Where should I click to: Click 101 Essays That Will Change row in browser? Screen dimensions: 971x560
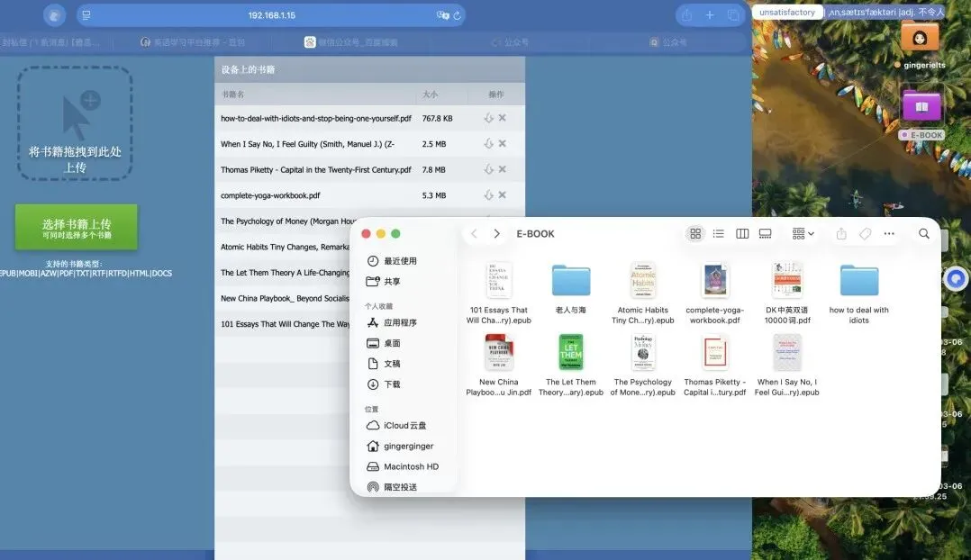[283, 324]
